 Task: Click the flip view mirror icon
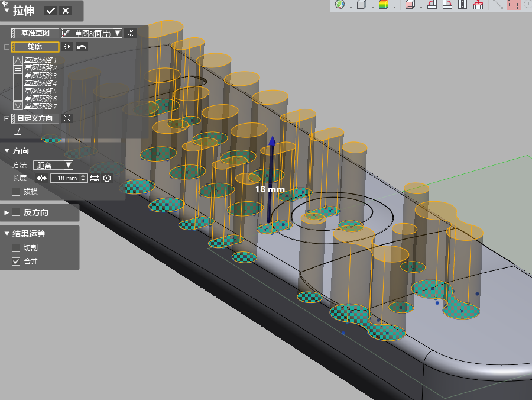coord(463,4)
